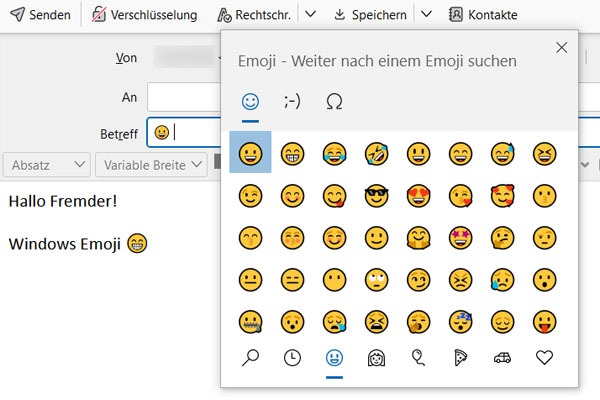600x400 pixels.
Task: Select the balloon celebrations category
Action: [x=419, y=358]
